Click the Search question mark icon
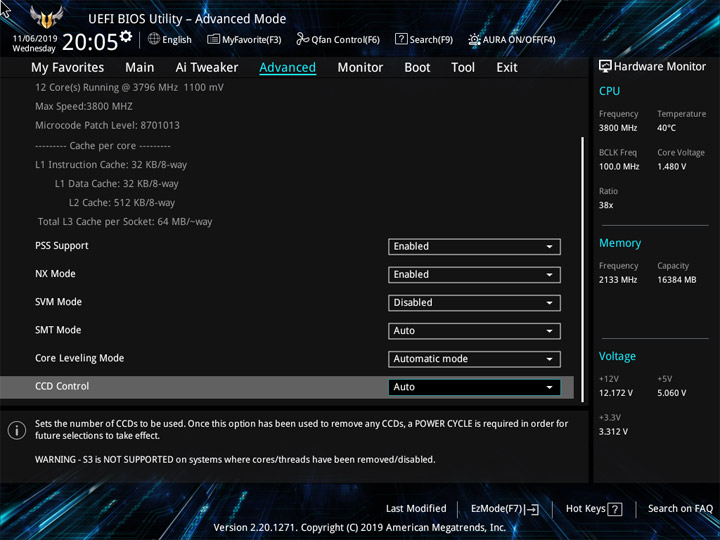This screenshot has width=720, height=540. pos(401,39)
